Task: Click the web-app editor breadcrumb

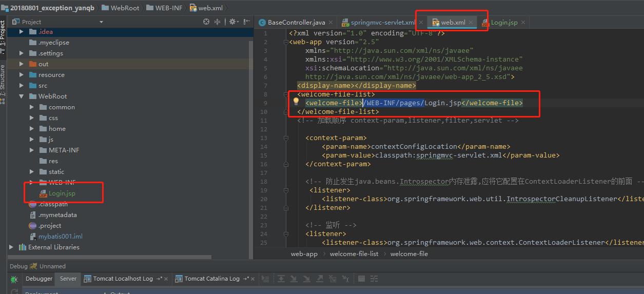Action: [304, 254]
